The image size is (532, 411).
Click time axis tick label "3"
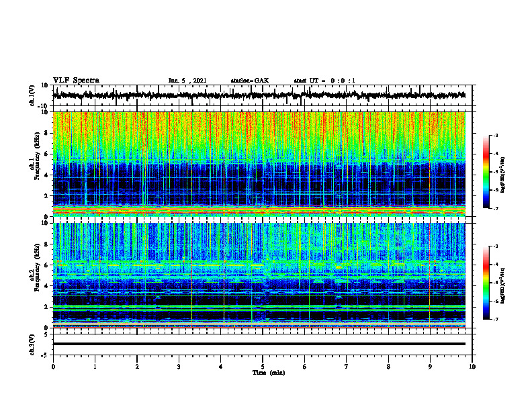tap(179, 367)
